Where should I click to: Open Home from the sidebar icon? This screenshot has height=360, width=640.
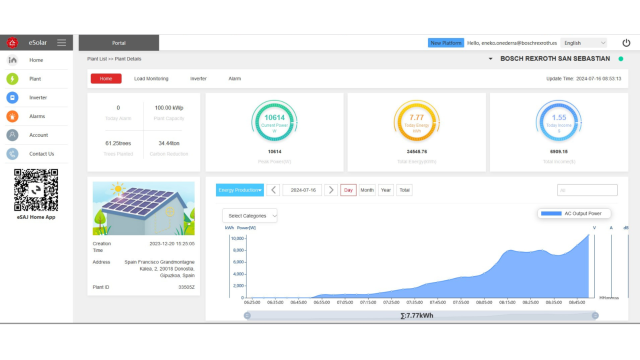[13, 60]
